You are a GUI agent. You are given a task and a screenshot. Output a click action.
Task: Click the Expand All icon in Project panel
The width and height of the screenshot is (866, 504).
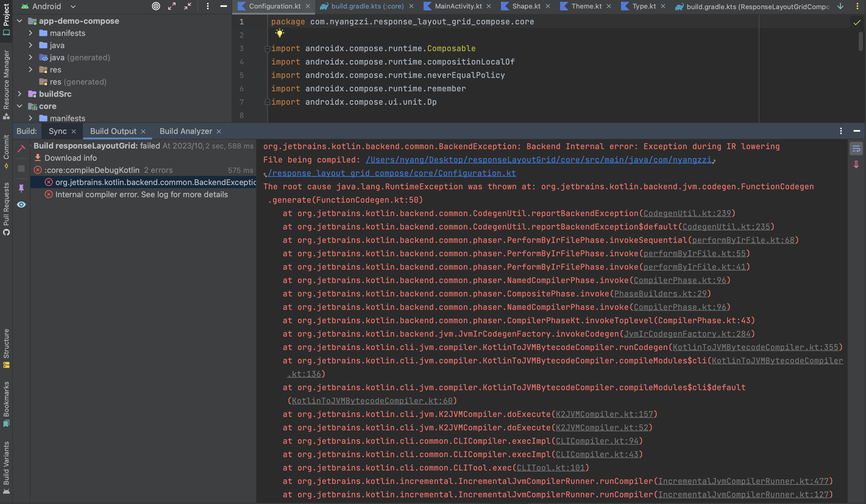(172, 6)
